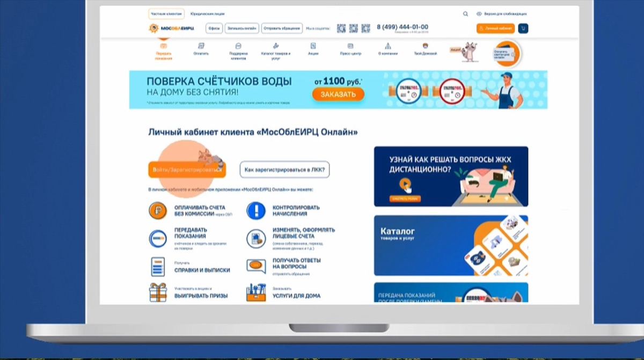Open the Акции menu item

coord(313,49)
